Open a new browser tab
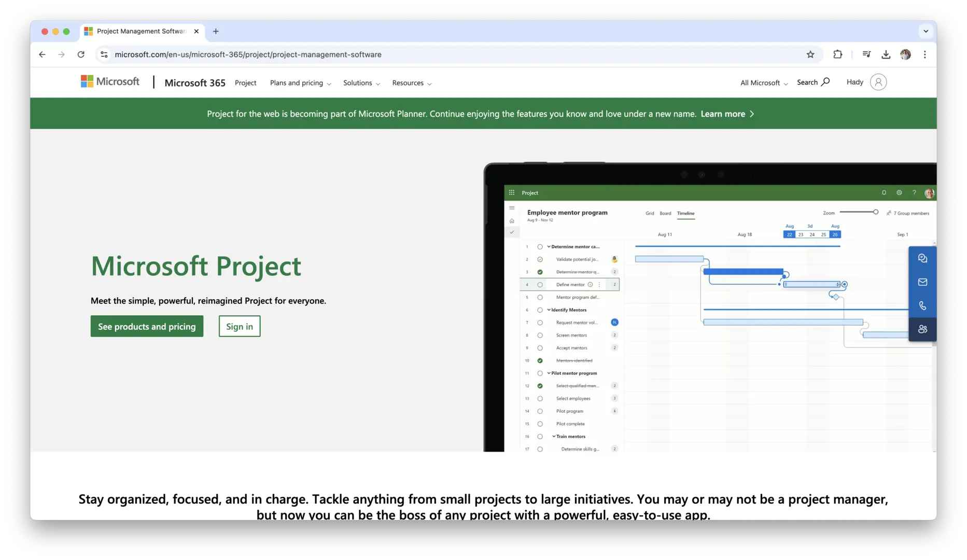 (216, 31)
